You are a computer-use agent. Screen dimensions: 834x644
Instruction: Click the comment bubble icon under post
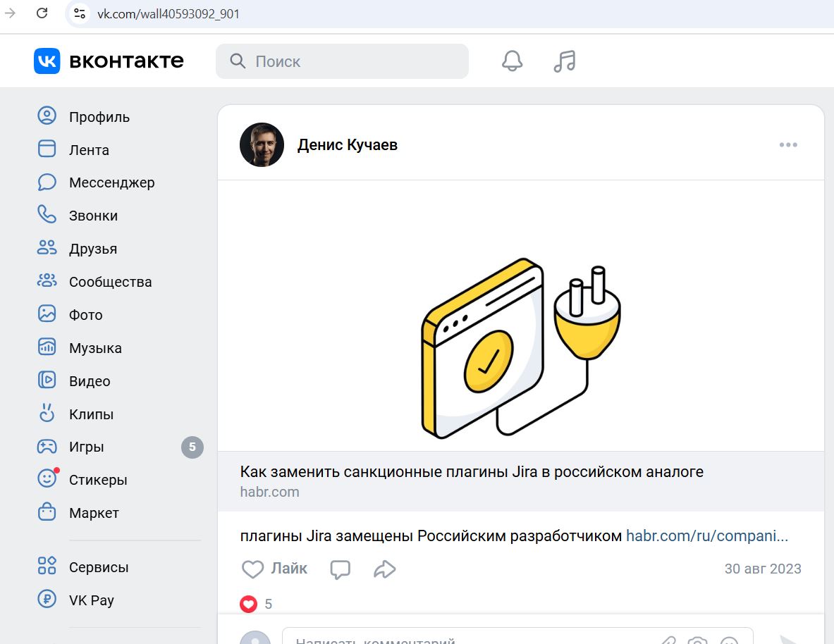[x=340, y=569]
